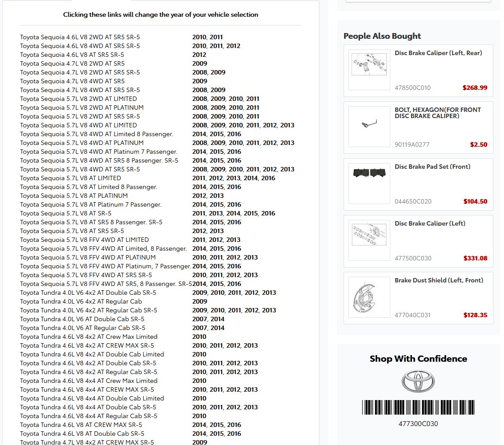Open the Disc Brake Caliper (Left) thumbnail 477500C030
Image resolution: width=504 pixels, height=445 pixels.
pyautogui.click(x=369, y=240)
